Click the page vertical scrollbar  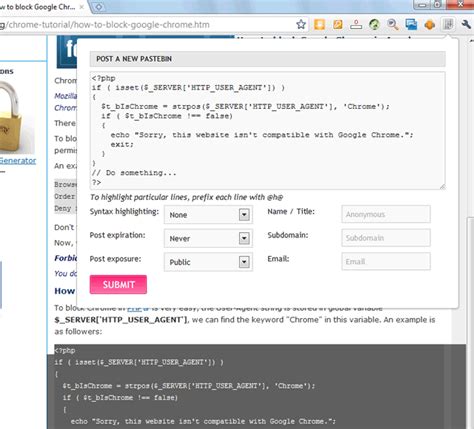(x=470, y=233)
